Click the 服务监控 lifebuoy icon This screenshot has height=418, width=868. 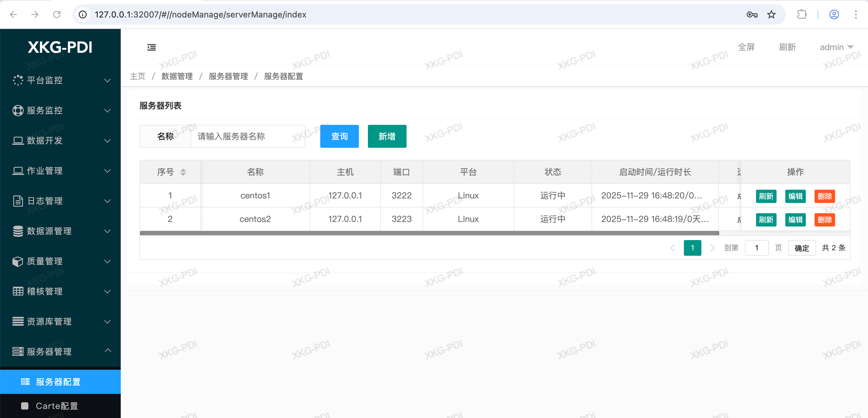tap(18, 110)
